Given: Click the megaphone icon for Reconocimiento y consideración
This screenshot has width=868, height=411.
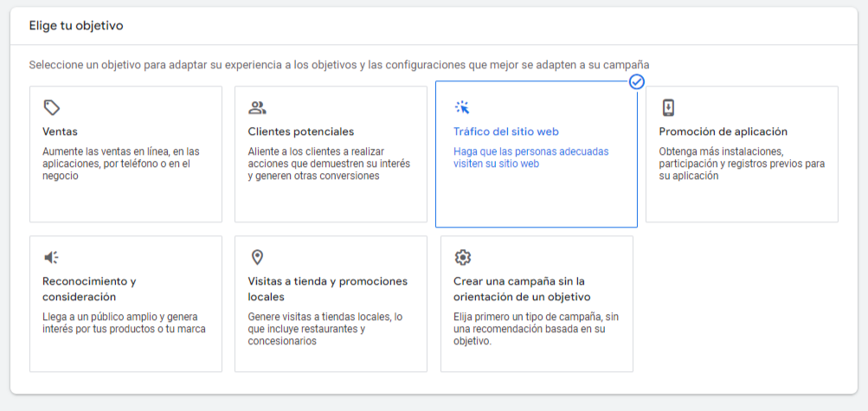Looking at the screenshot, I should click(52, 257).
